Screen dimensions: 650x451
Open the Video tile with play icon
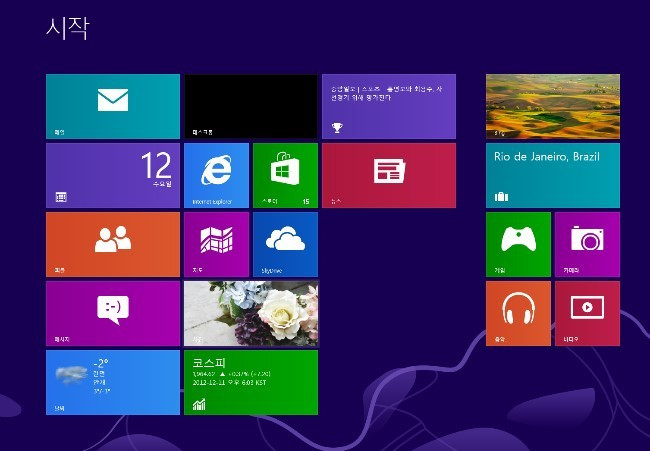click(x=587, y=313)
